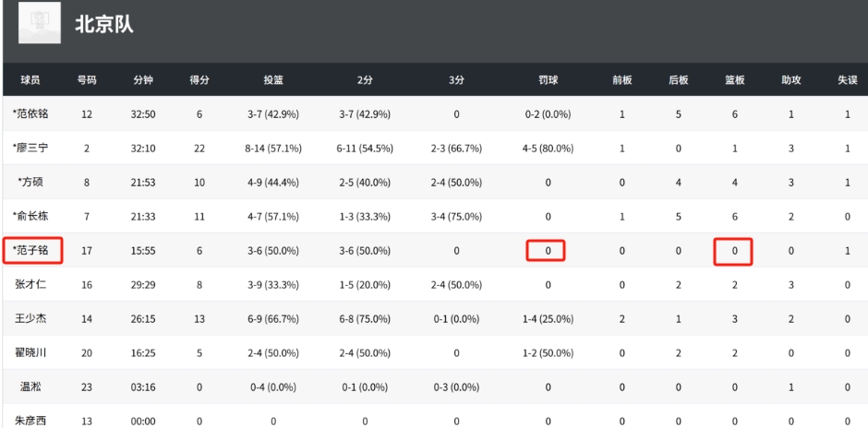Select player 方硕 name

[30, 182]
